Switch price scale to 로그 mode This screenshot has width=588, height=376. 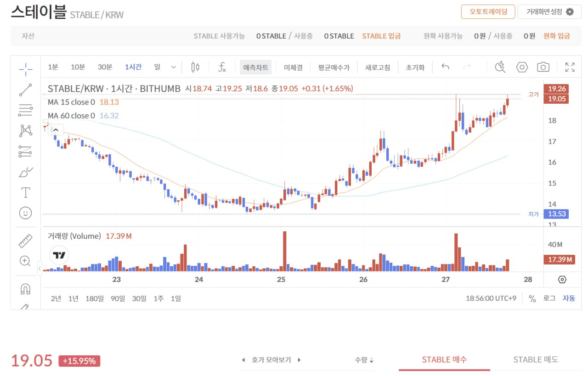coord(550,298)
